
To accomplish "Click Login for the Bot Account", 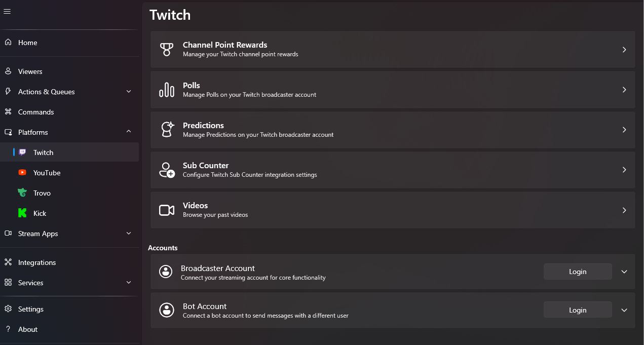I will (578, 310).
